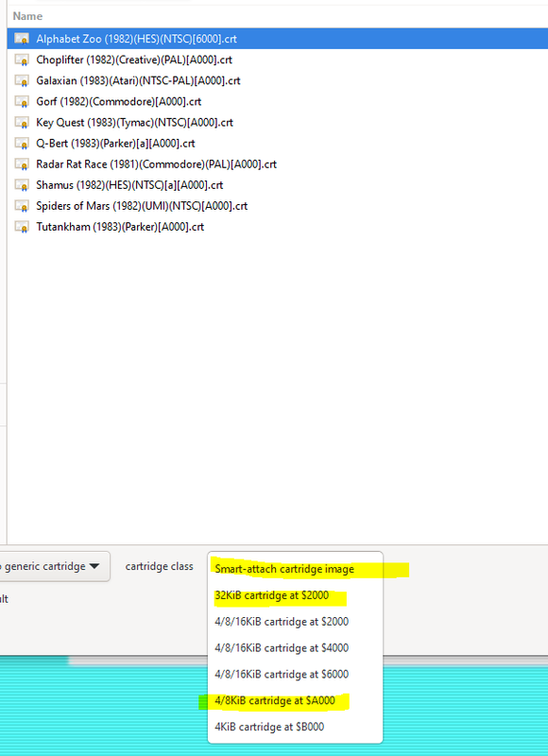Select Tutankham (1983)(Parker) file name
The width and height of the screenshot is (548, 756).
tap(120, 227)
